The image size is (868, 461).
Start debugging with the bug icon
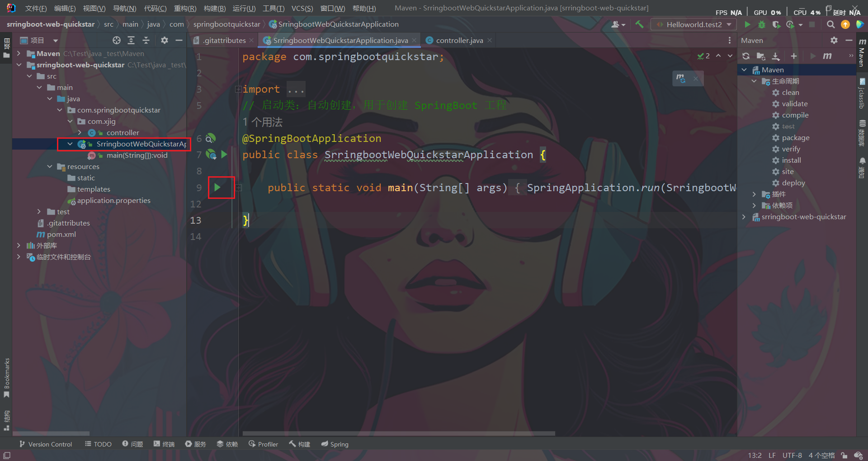click(762, 24)
